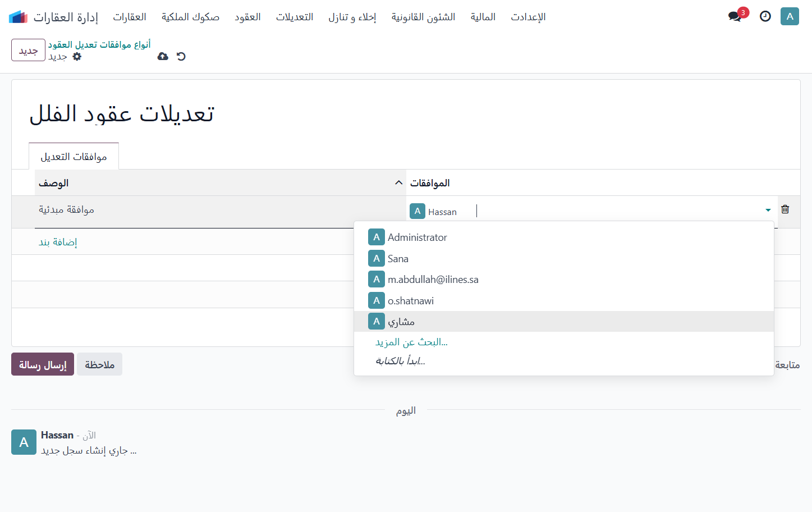Click the متابعة button

point(787,365)
